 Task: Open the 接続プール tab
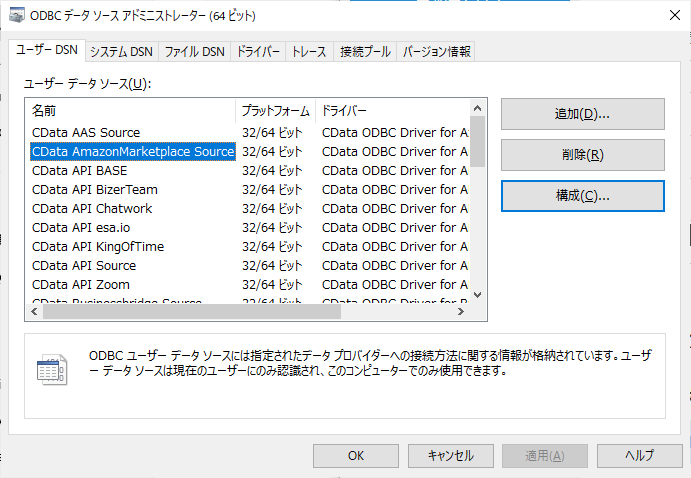pos(365,52)
